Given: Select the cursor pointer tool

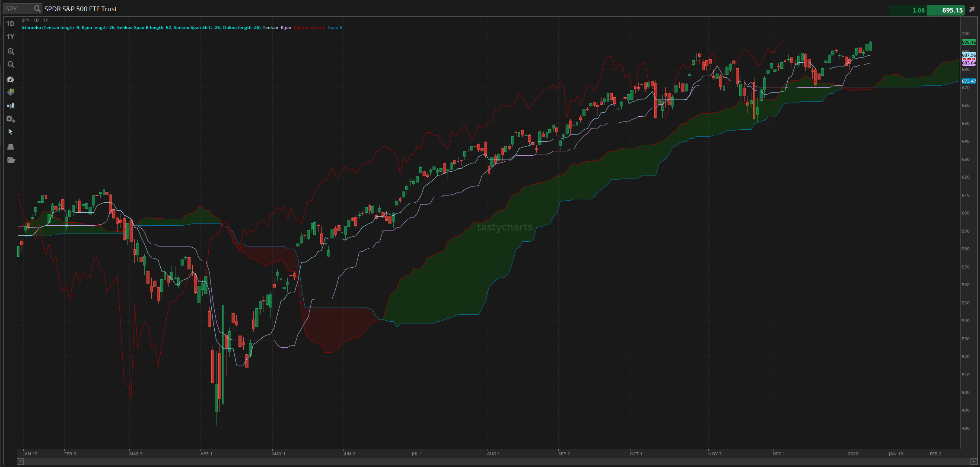Looking at the screenshot, I should [11, 132].
